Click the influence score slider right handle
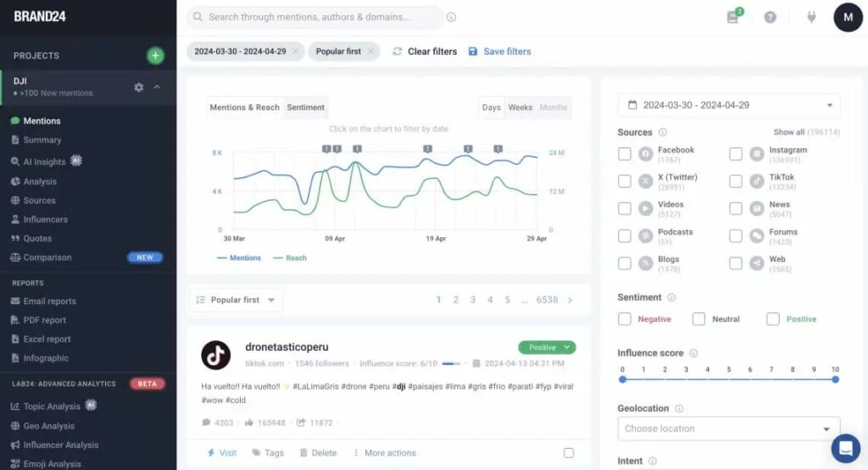 (835, 379)
